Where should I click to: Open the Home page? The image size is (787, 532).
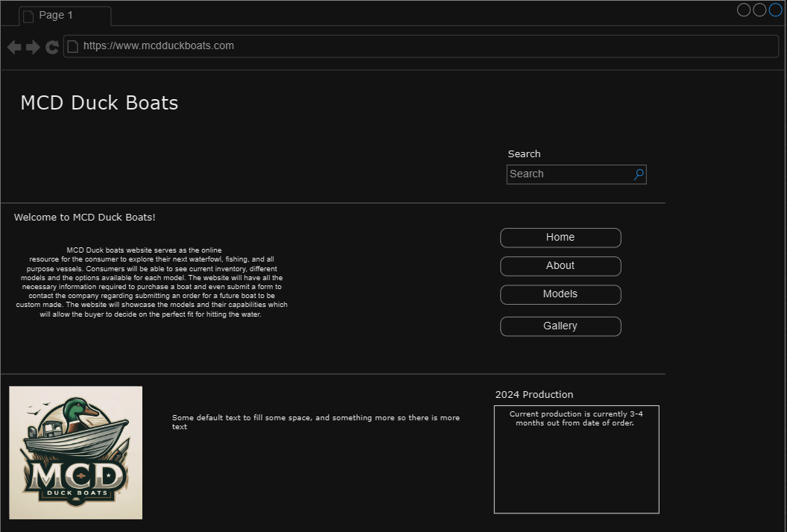[560, 237]
